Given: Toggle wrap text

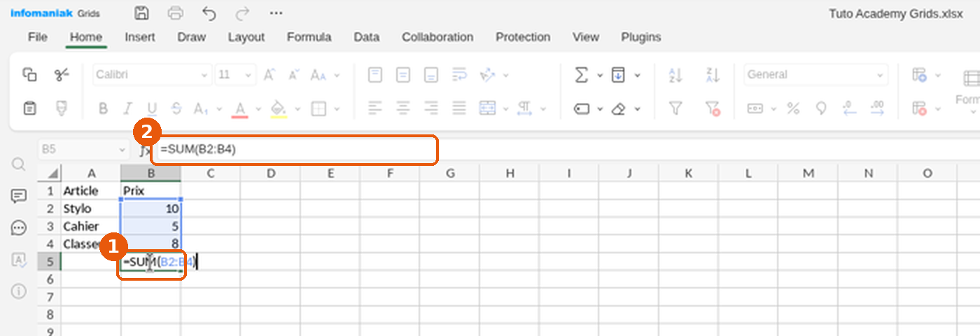Looking at the screenshot, I should (x=459, y=74).
